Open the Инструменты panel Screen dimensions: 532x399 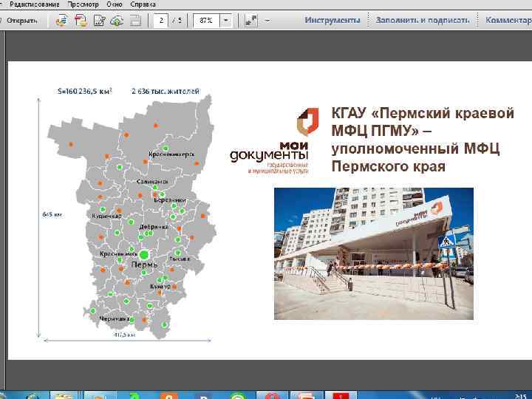point(332,20)
